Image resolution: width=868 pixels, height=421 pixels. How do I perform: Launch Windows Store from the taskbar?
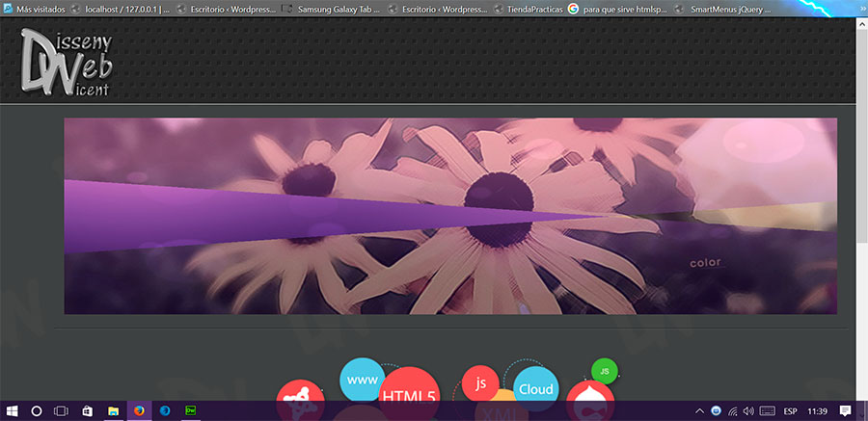87,410
